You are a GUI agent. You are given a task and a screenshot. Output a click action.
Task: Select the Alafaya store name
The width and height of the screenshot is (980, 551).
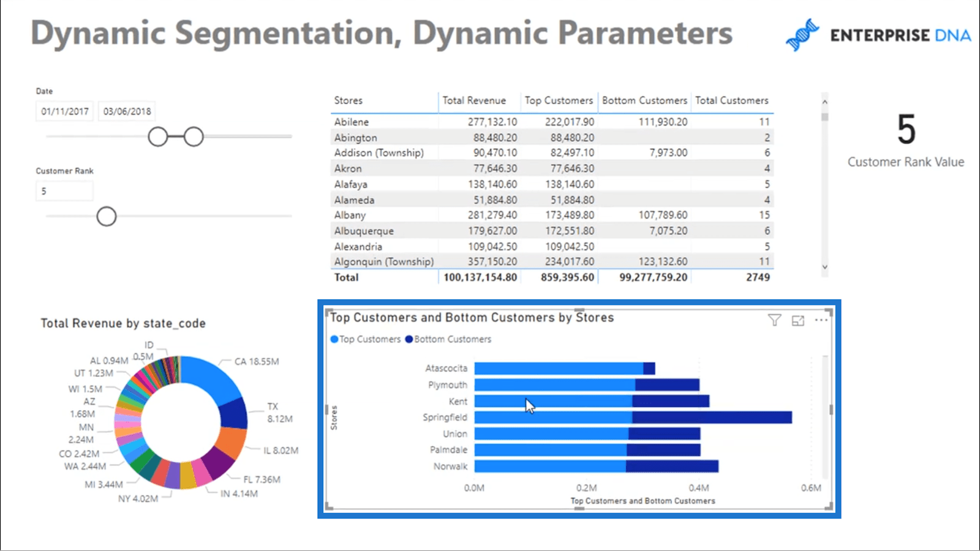click(351, 184)
